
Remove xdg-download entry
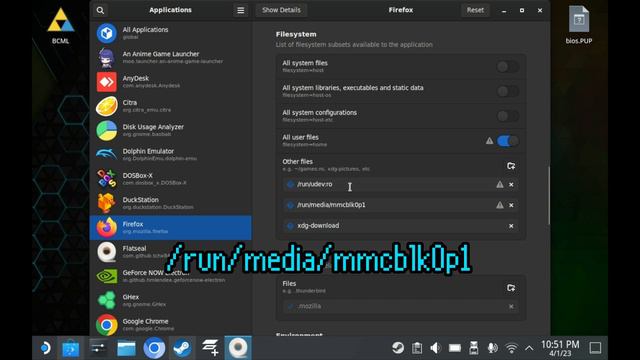pos(511,226)
